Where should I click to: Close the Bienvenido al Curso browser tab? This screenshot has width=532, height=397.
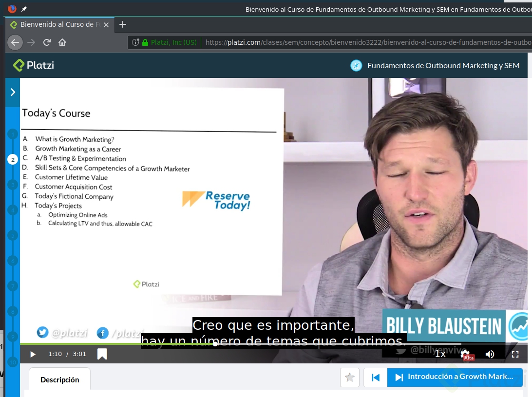pyautogui.click(x=106, y=25)
